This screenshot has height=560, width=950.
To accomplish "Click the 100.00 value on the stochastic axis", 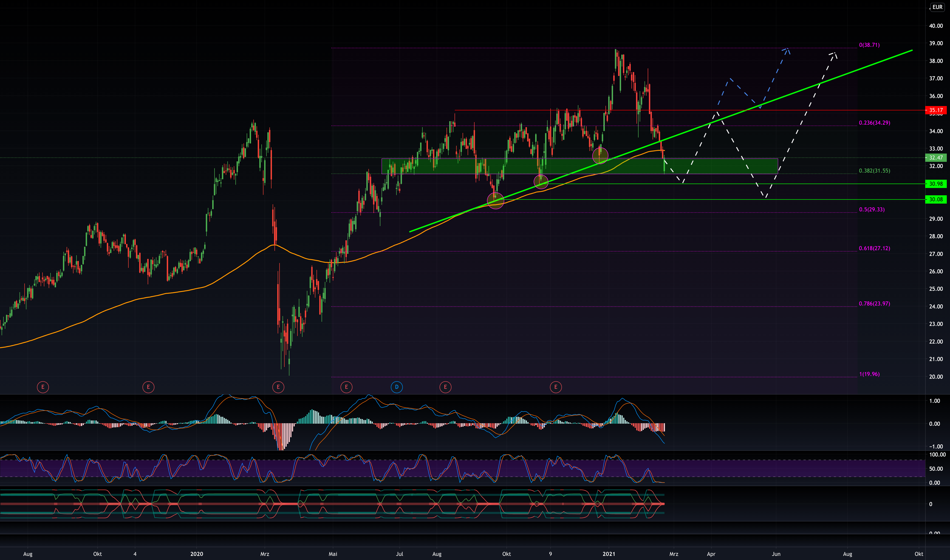I will (x=937, y=455).
